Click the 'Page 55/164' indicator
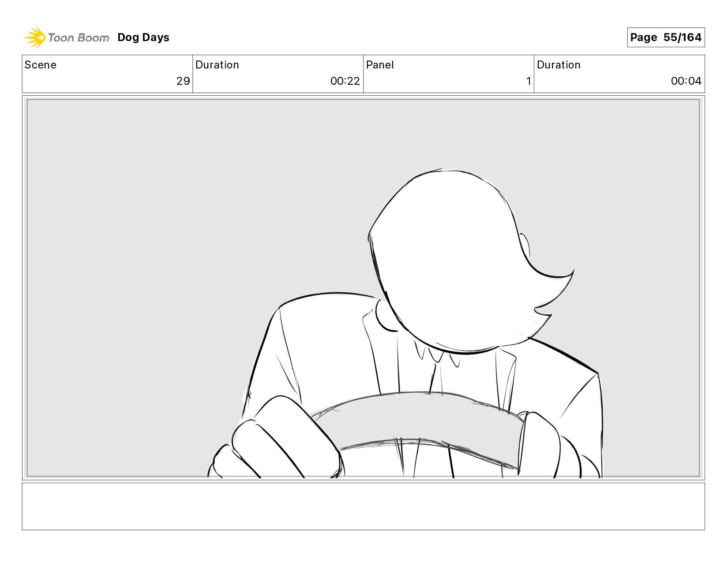 coord(666,38)
